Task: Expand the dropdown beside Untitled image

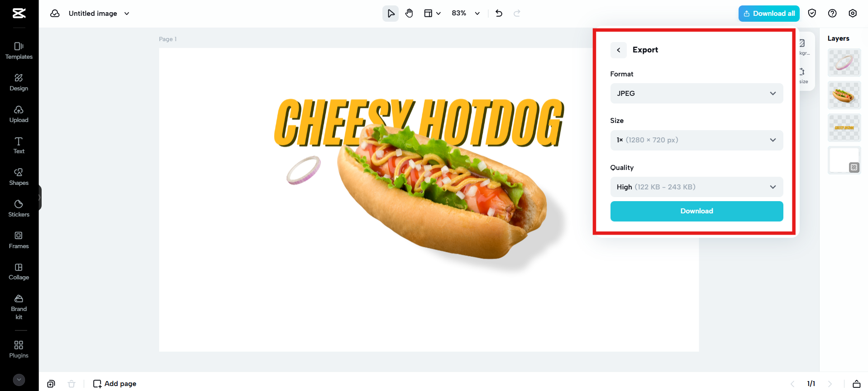Action: tap(127, 14)
